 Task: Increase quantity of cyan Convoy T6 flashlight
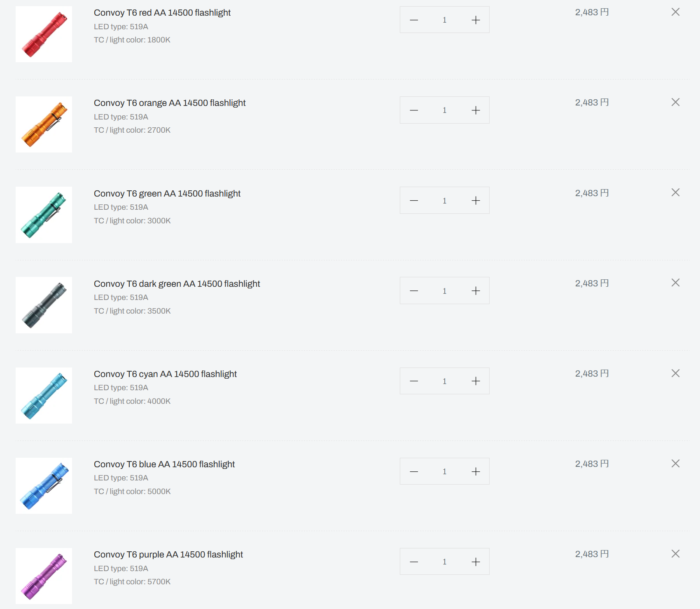click(x=476, y=381)
